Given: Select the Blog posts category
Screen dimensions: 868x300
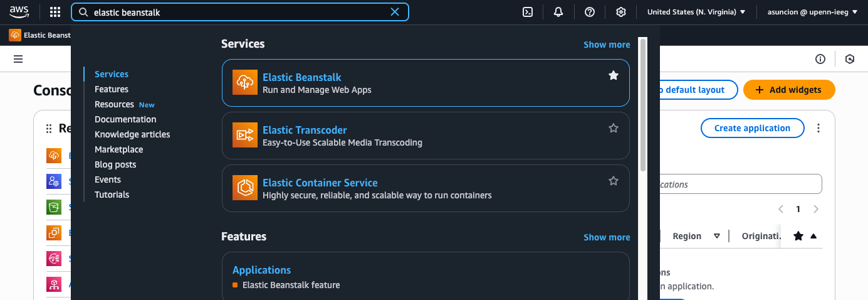Looking at the screenshot, I should pyautogui.click(x=115, y=164).
